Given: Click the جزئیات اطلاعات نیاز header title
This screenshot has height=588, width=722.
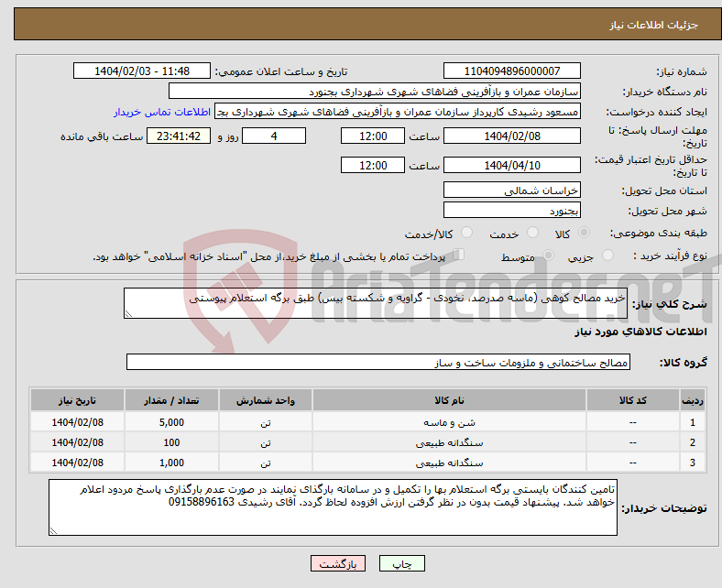Looking at the screenshot, I should click(x=653, y=25).
